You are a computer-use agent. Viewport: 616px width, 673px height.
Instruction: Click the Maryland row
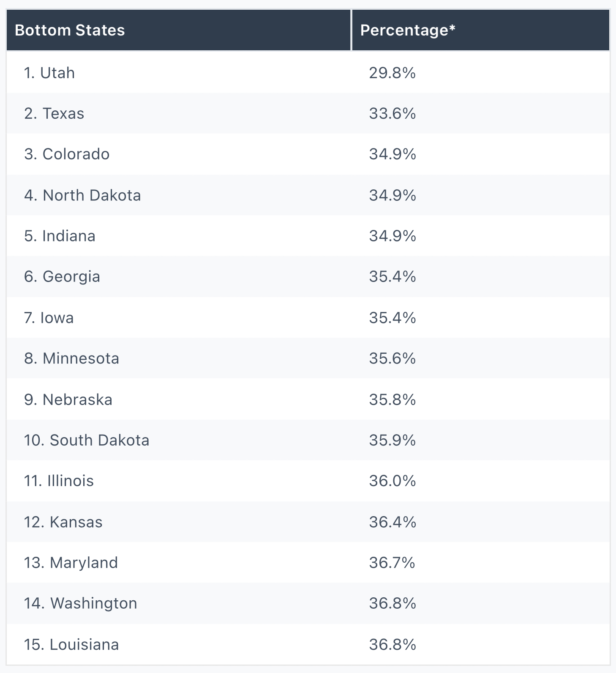pyautogui.click(x=308, y=563)
